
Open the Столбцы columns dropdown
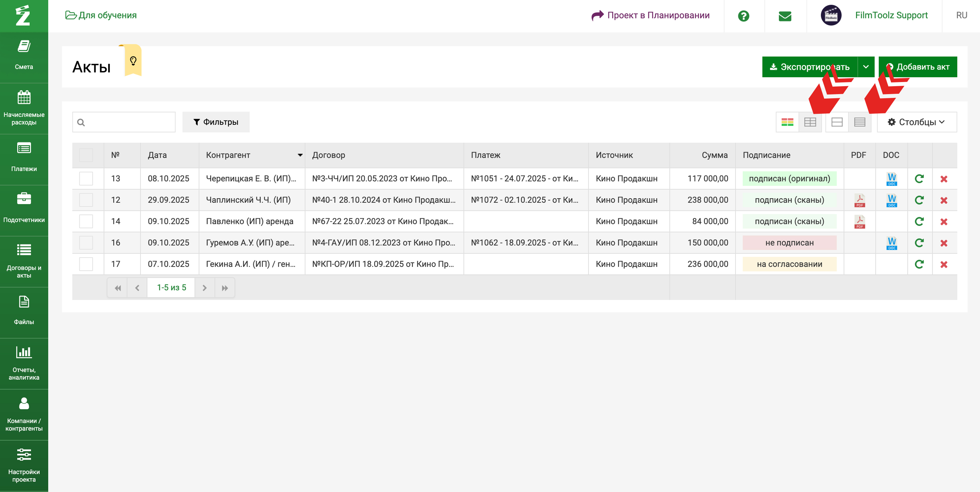pyautogui.click(x=916, y=122)
